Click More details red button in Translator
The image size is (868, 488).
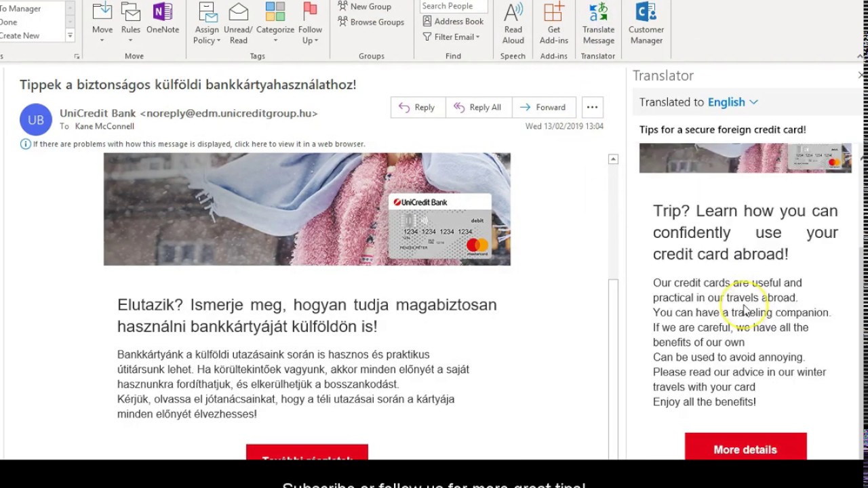click(x=745, y=447)
